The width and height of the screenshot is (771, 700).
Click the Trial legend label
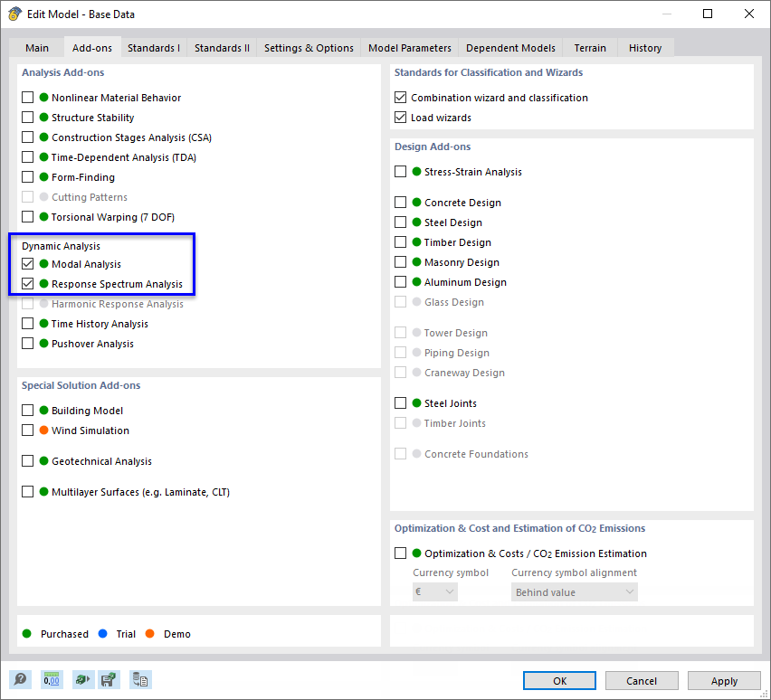tap(126, 634)
